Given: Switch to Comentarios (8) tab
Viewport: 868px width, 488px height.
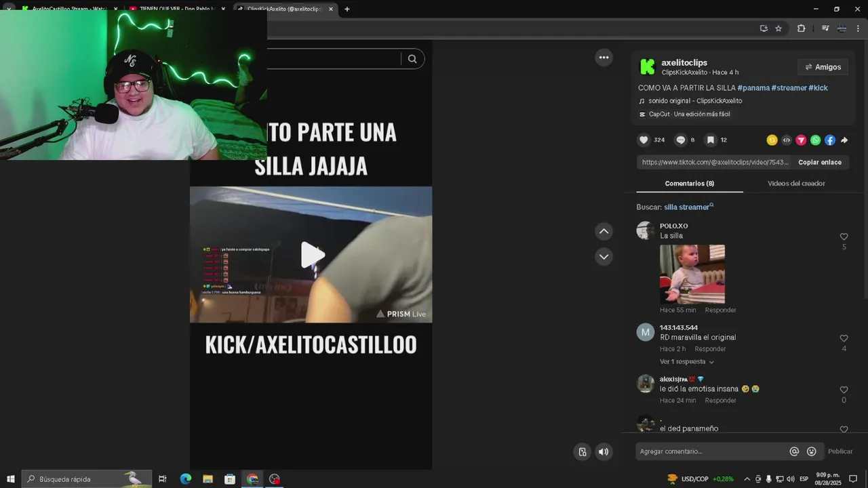Looking at the screenshot, I should point(690,184).
